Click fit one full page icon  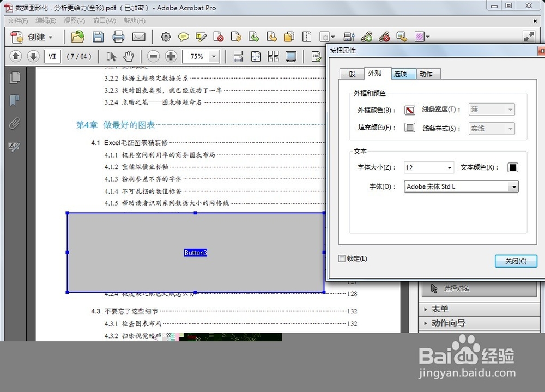tap(256, 56)
